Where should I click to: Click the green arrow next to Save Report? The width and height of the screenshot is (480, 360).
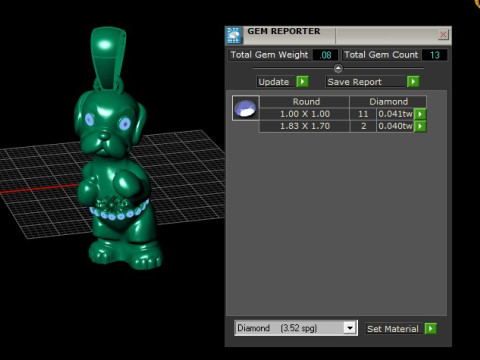pos(413,82)
